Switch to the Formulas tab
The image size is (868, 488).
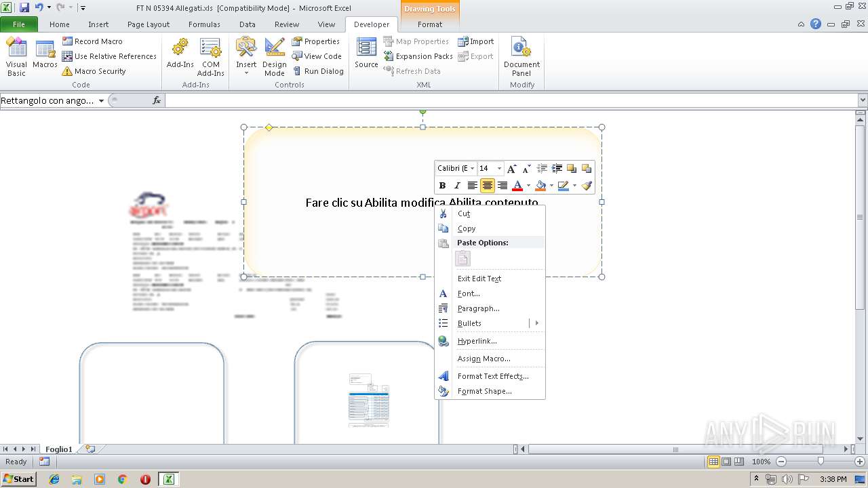click(204, 24)
